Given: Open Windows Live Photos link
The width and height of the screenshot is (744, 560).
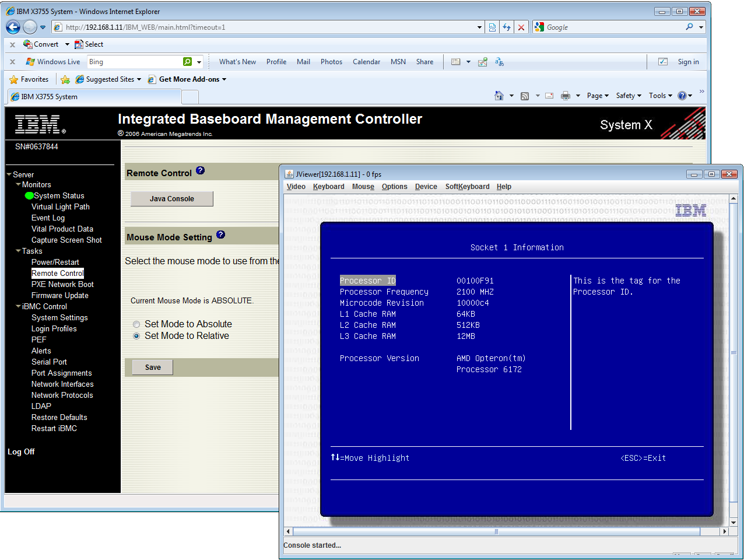Looking at the screenshot, I should pos(331,62).
